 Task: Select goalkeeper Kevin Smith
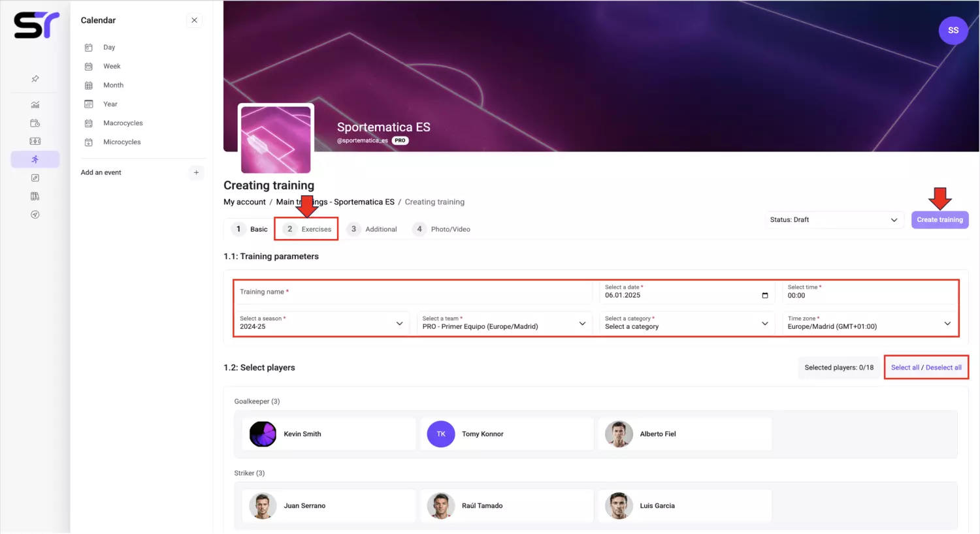pos(329,434)
